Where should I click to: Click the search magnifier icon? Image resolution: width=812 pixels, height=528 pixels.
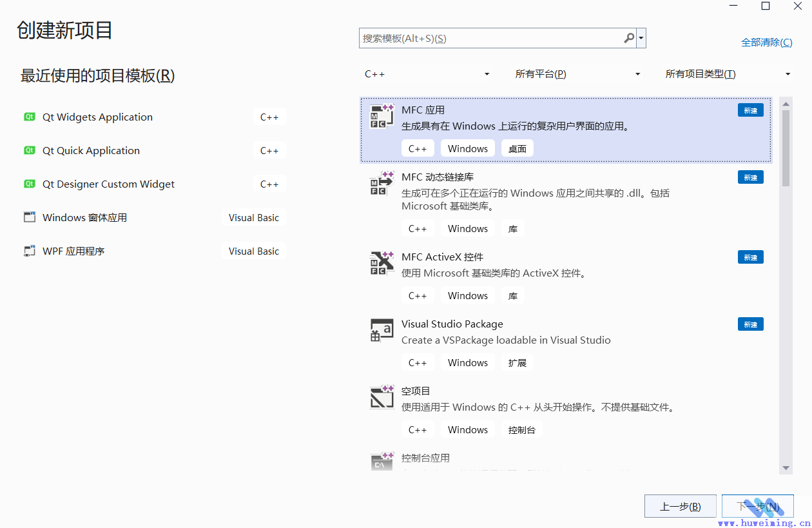pyautogui.click(x=629, y=38)
